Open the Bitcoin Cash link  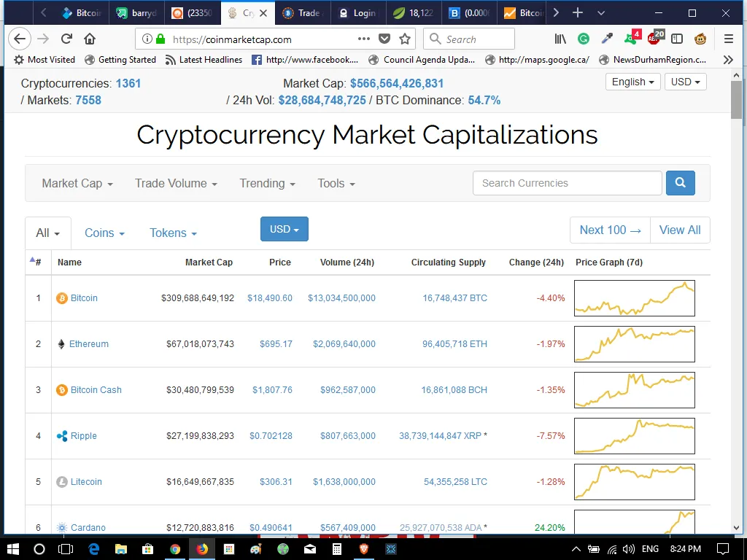click(96, 390)
